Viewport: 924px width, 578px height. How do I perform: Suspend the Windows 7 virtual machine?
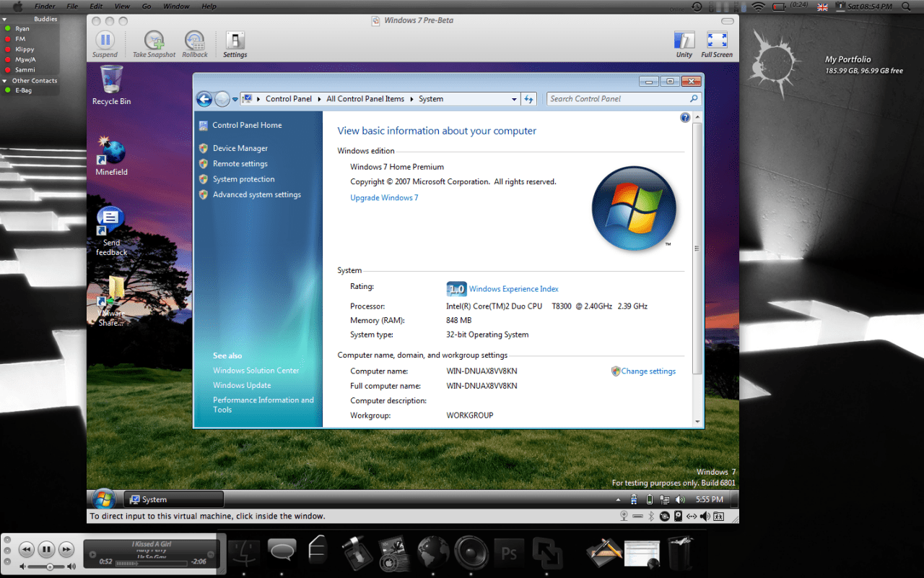click(105, 44)
